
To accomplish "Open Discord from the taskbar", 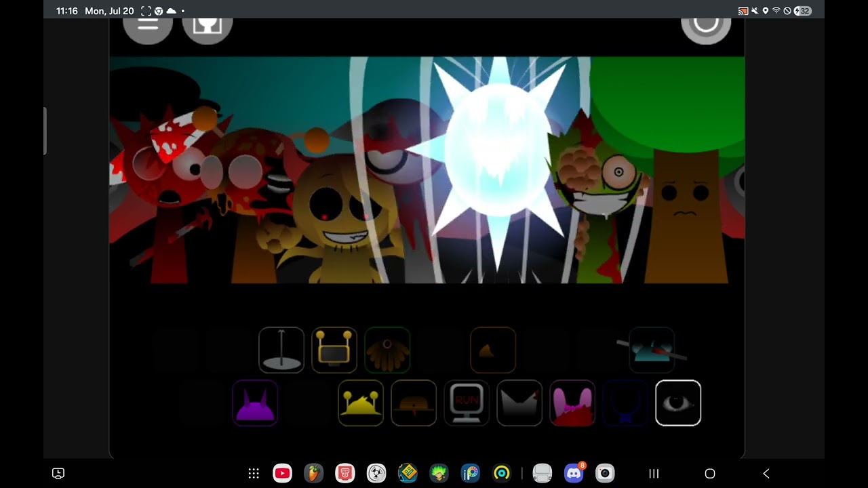I will (x=574, y=473).
